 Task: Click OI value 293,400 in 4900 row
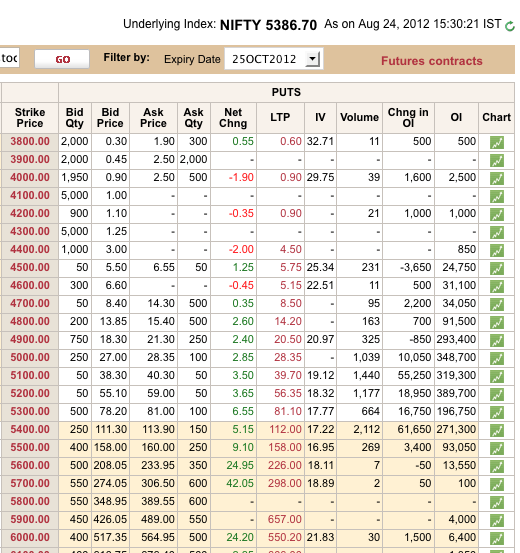(456, 339)
